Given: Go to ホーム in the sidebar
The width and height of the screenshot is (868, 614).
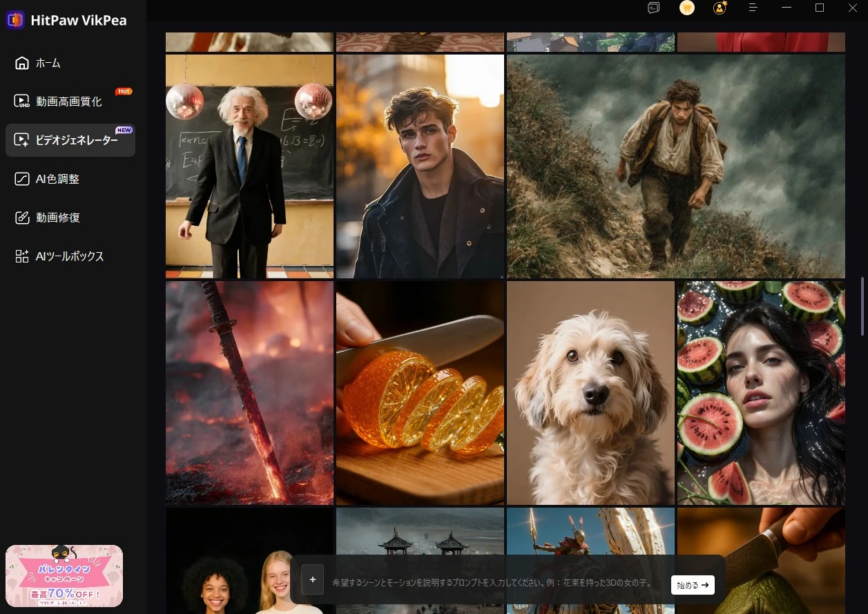Looking at the screenshot, I should 48,63.
